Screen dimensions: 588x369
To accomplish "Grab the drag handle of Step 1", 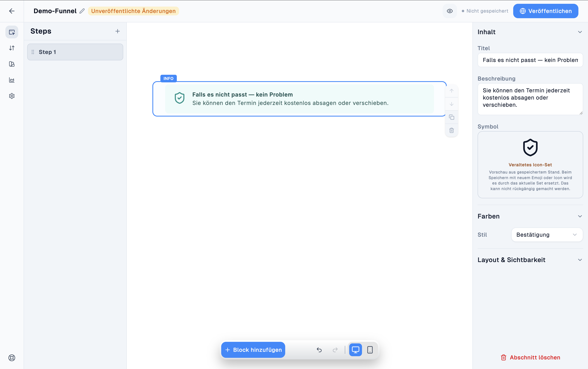I will coord(33,52).
